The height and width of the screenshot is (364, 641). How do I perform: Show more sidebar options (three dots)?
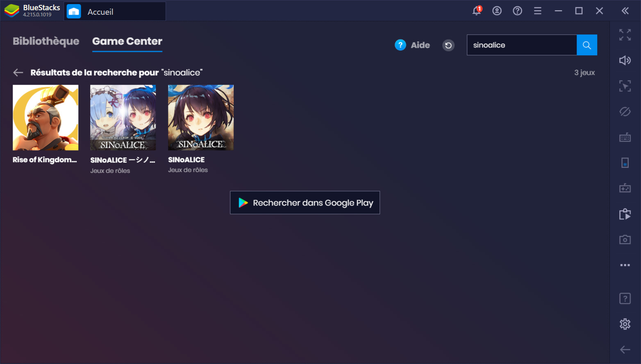[625, 265]
